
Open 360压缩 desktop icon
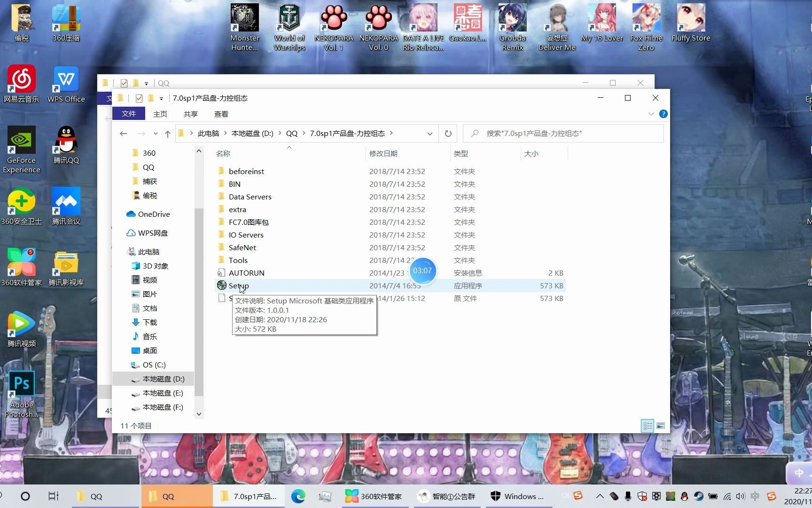point(66,24)
